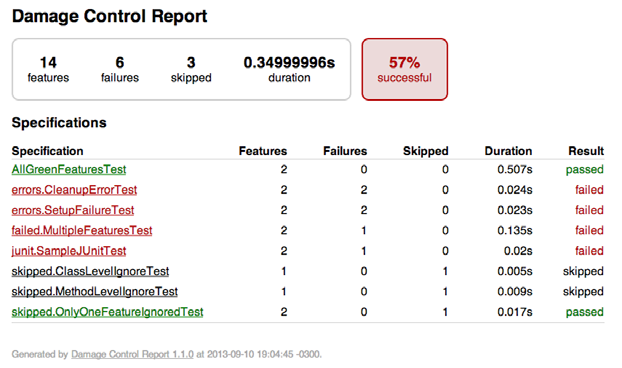Click 0.135s duration of failed.MultipleFeaturesTest

[515, 230]
